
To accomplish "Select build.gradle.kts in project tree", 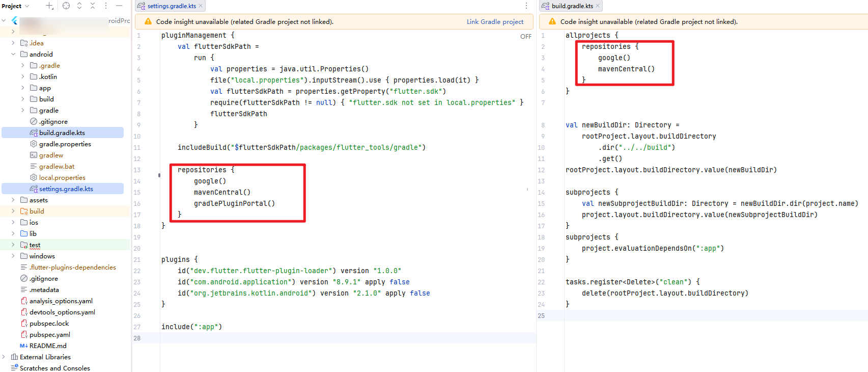I will tap(63, 132).
